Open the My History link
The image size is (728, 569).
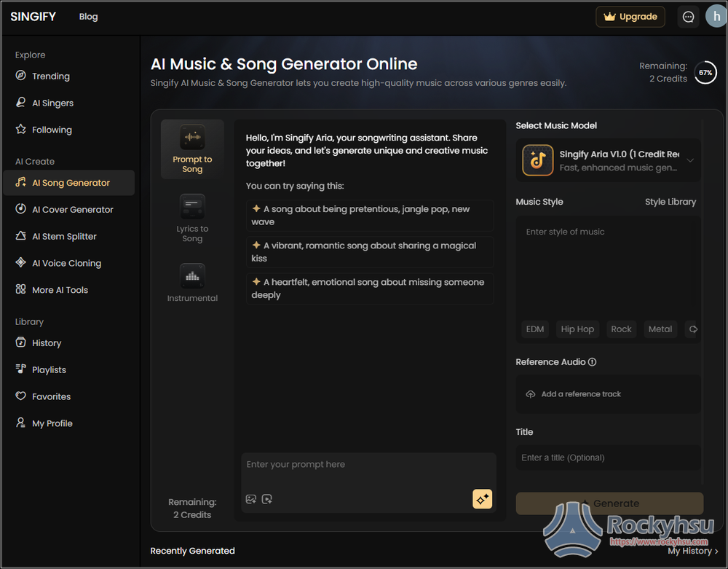(x=693, y=551)
